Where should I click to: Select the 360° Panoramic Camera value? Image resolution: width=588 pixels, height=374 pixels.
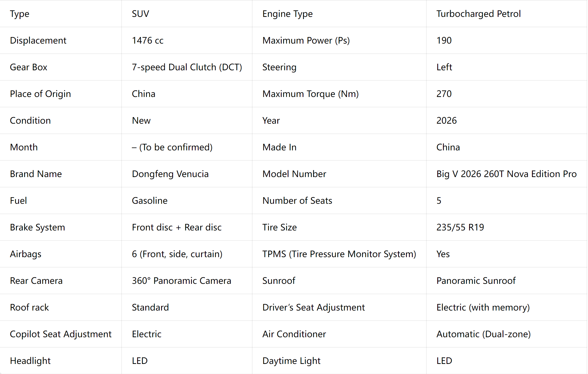(181, 281)
